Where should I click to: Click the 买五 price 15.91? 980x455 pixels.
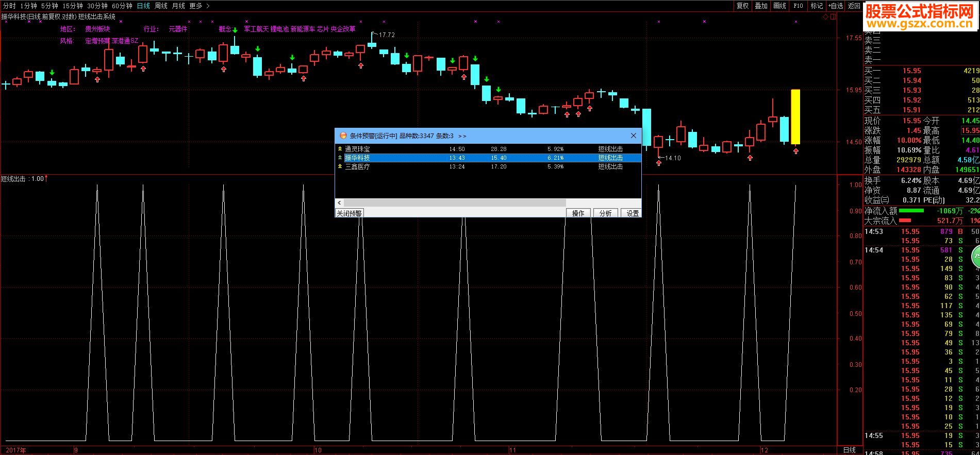click(x=911, y=110)
